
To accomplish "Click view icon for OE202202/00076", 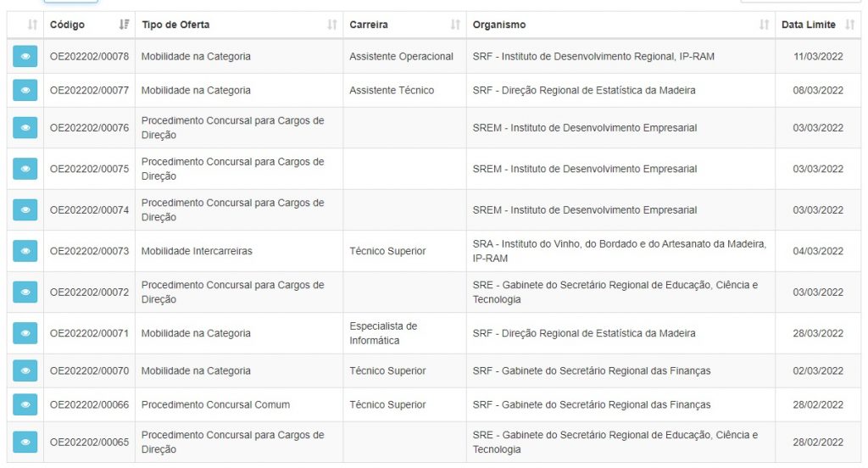I will (25, 128).
